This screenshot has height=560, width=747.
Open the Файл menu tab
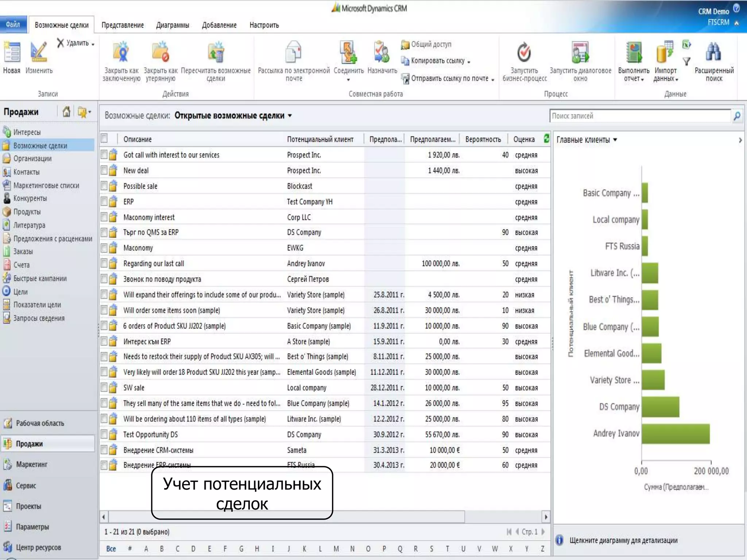[x=13, y=24]
